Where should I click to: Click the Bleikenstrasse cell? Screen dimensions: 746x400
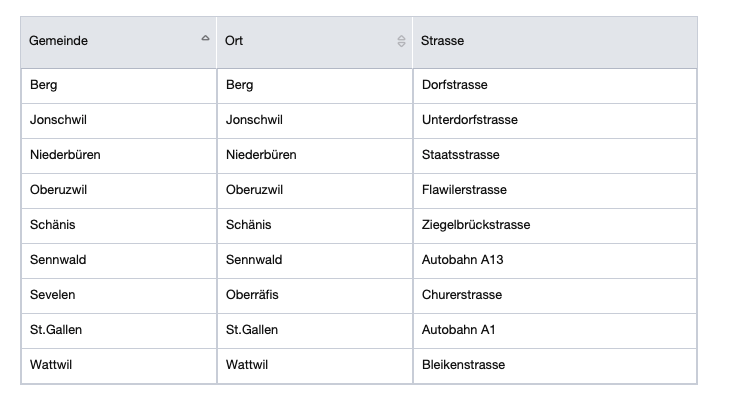(x=463, y=365)
